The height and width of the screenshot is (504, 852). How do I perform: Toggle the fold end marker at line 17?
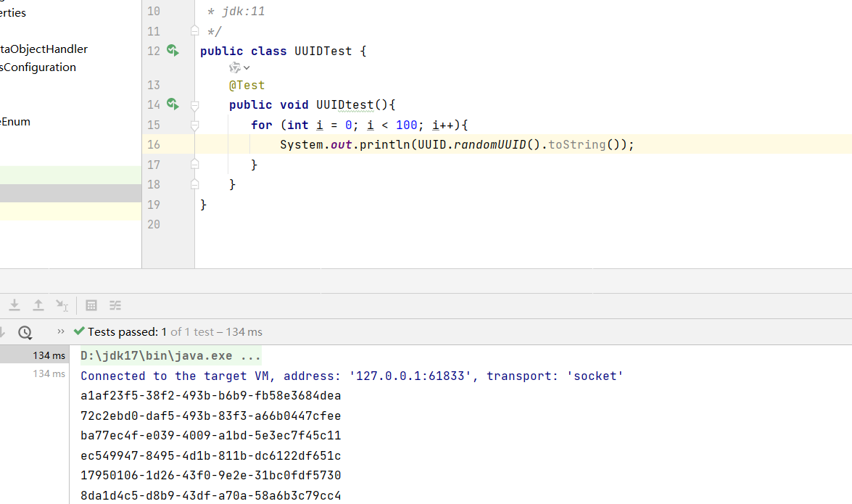(194, 165)
